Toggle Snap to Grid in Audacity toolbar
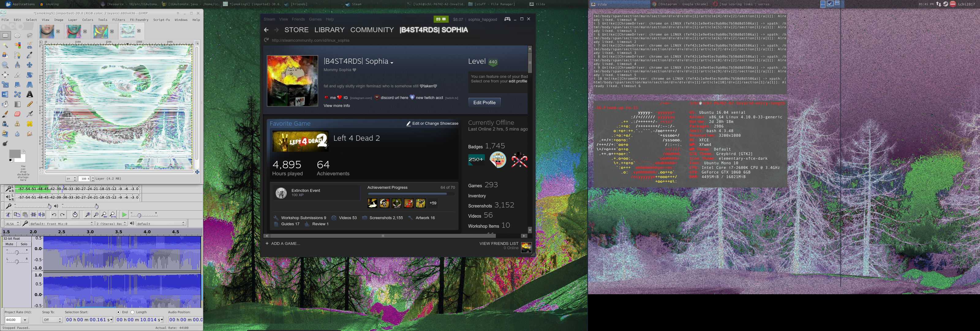The image size is (980, 331). [x=49, y=320]
